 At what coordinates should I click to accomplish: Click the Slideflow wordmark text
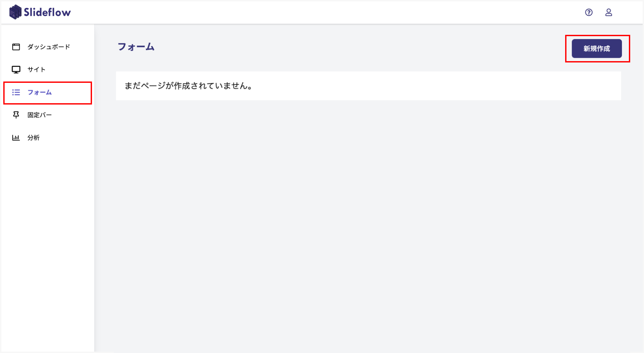click(x=47, y=12)
